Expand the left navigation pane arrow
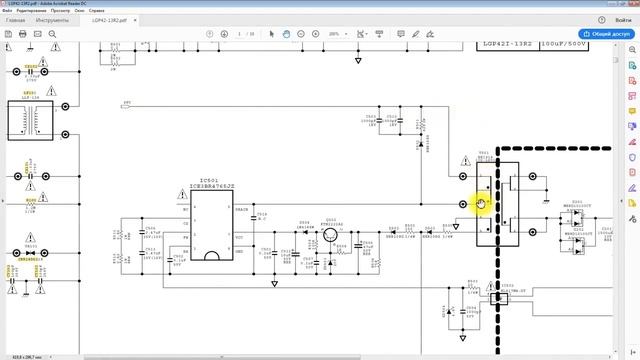The height and width of the screenshot is (360, 640). [x=2, y=201]
